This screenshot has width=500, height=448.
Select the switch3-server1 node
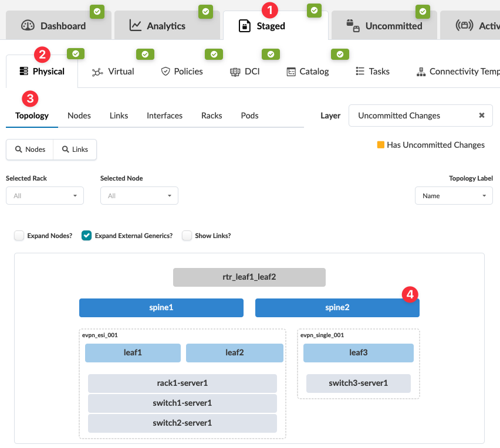click(358, 383)
